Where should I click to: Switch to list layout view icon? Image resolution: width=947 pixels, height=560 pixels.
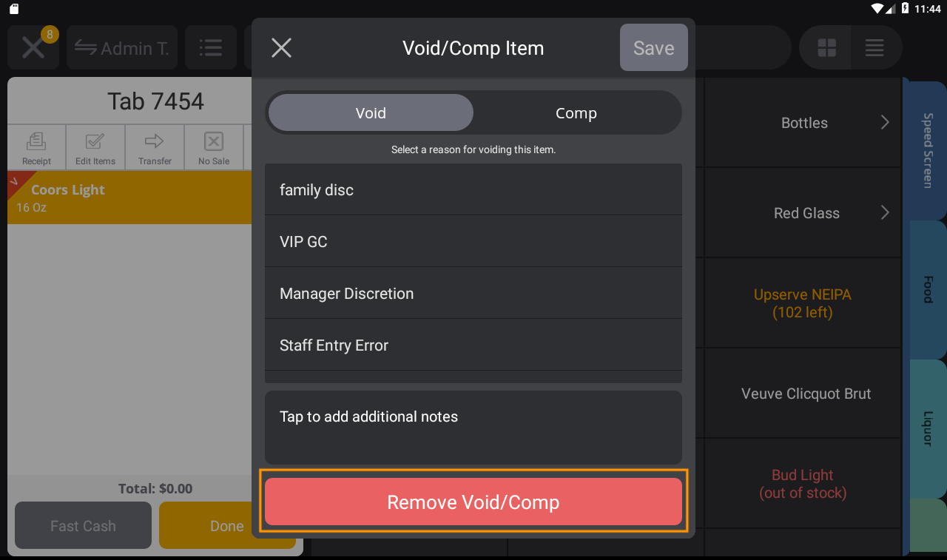click(874, 47)
